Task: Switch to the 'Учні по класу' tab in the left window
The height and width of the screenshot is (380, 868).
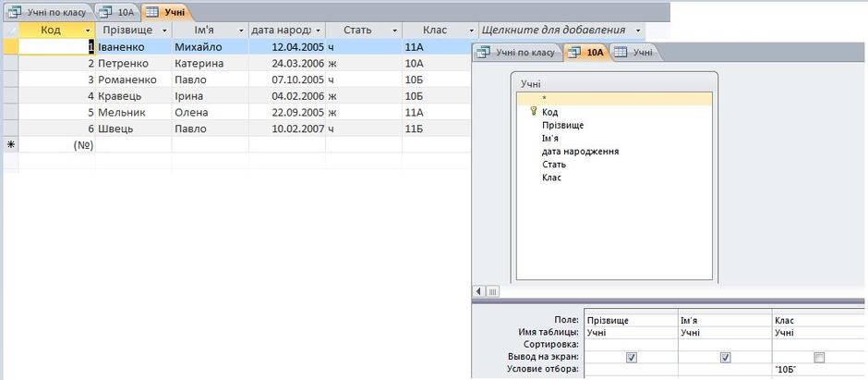Action: pos(49,12)
